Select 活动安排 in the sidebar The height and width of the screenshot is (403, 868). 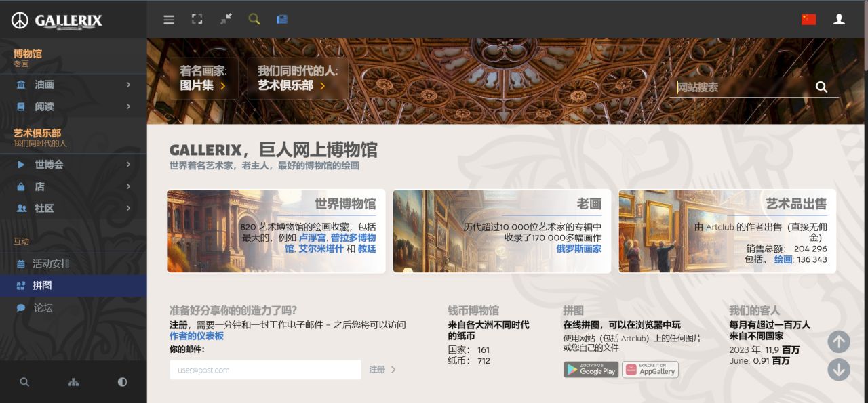(73, 263)
